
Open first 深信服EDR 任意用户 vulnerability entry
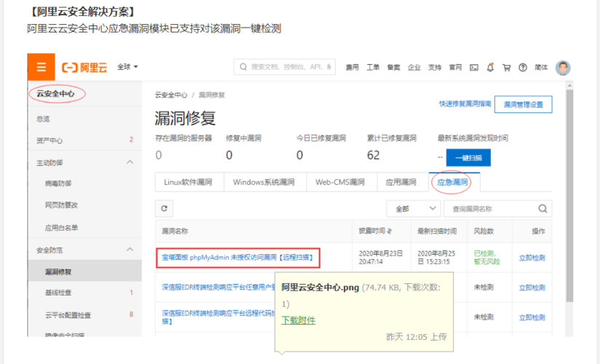218,287
